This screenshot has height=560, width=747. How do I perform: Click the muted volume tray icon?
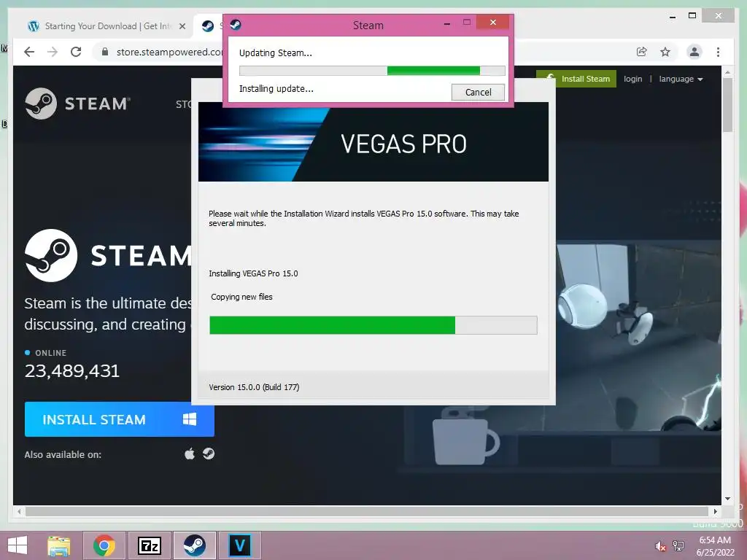pos(660,545)
